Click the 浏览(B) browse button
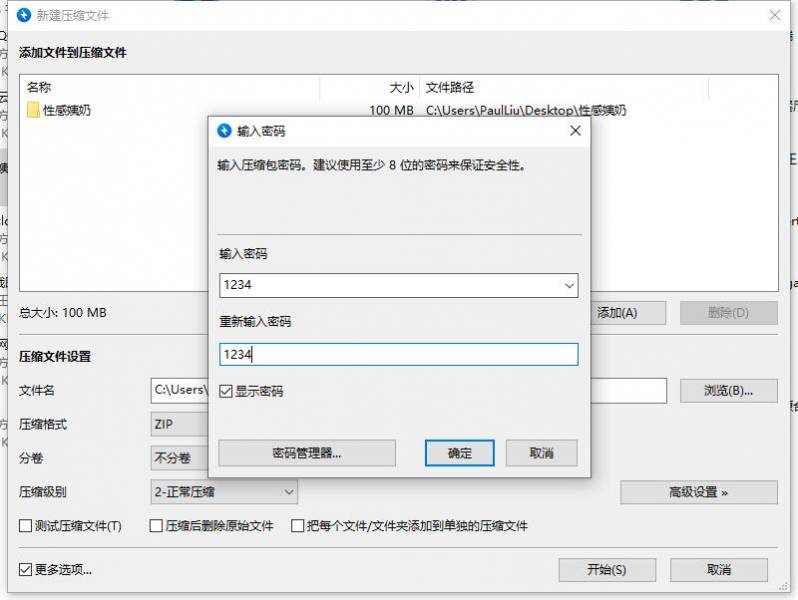Image resolution: width=798 pixels, height=600 pixels. [728, 390]
